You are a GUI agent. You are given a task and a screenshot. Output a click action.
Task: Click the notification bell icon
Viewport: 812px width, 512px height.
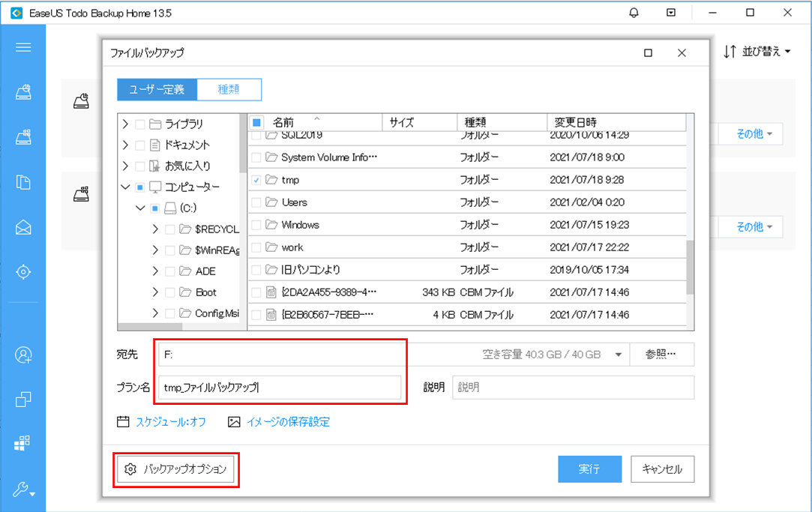click(x=634, y=13)
